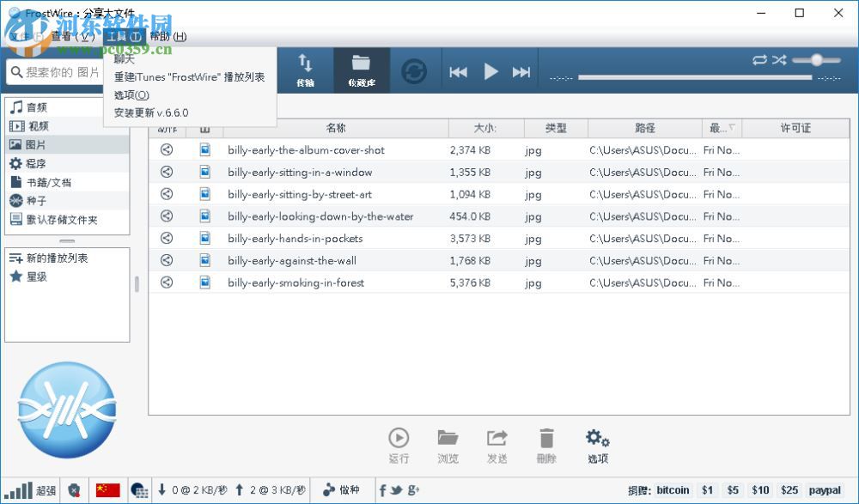
Task: Click the $5 donation button
Action: (733, 489)
